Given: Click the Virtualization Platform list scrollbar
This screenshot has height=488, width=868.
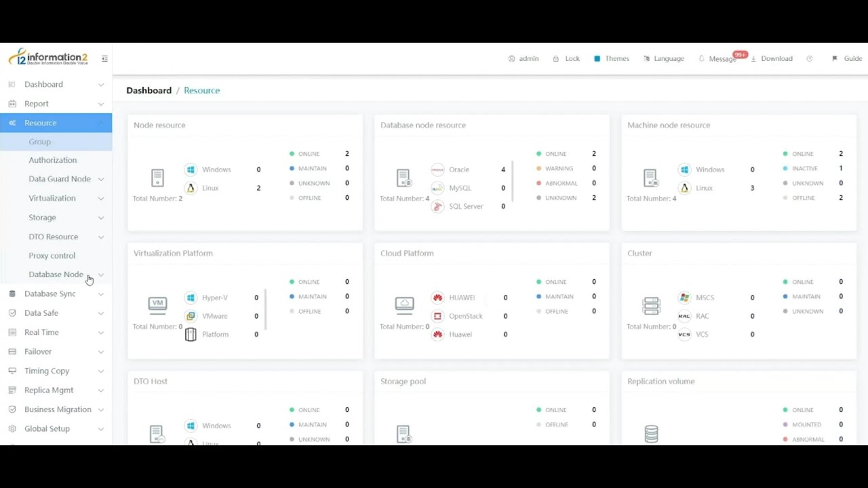Looking at the screenshot, I should coord(266,310).
